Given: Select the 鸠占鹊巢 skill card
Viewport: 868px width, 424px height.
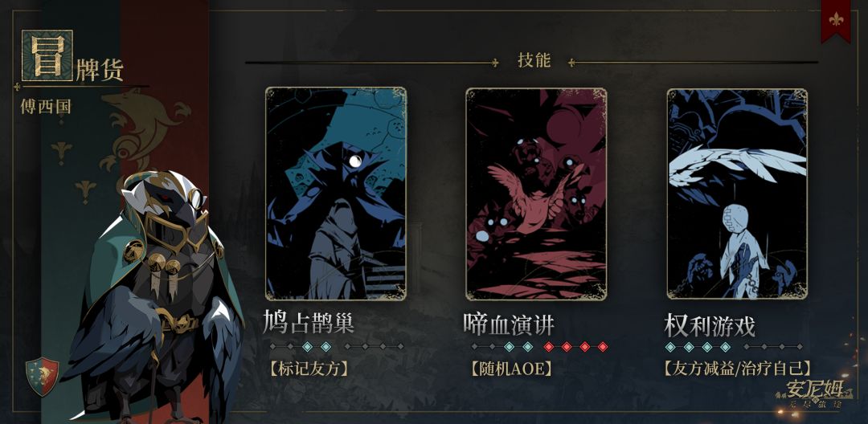Looking at the screenshot, I should coord(336,194).
